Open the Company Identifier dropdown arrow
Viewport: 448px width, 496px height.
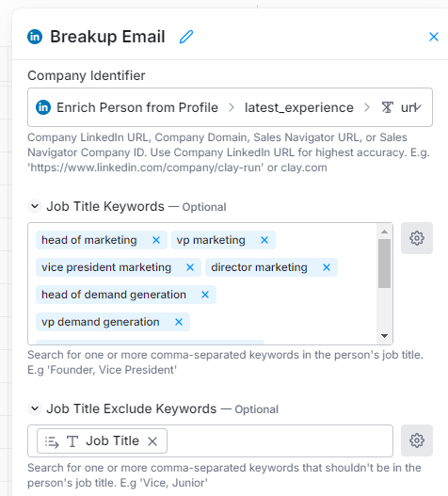pyautogui.click(x=418, y=107)
